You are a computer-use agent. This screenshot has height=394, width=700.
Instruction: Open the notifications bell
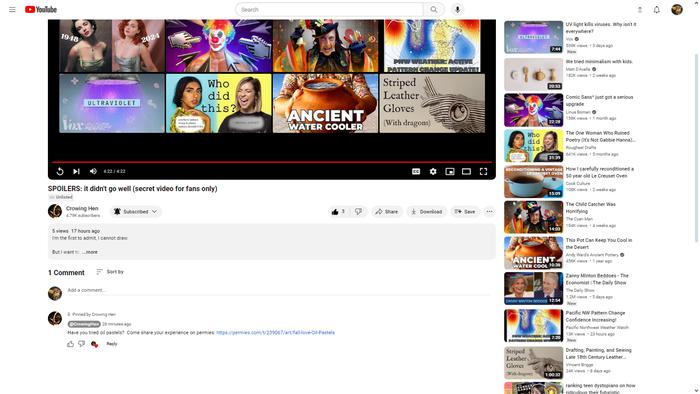[656, 9]
